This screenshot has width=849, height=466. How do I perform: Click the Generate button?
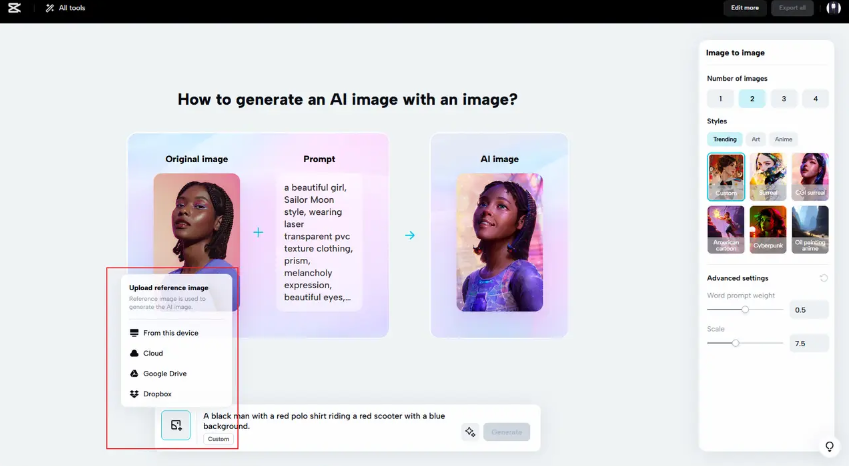[x=506, y=432]
